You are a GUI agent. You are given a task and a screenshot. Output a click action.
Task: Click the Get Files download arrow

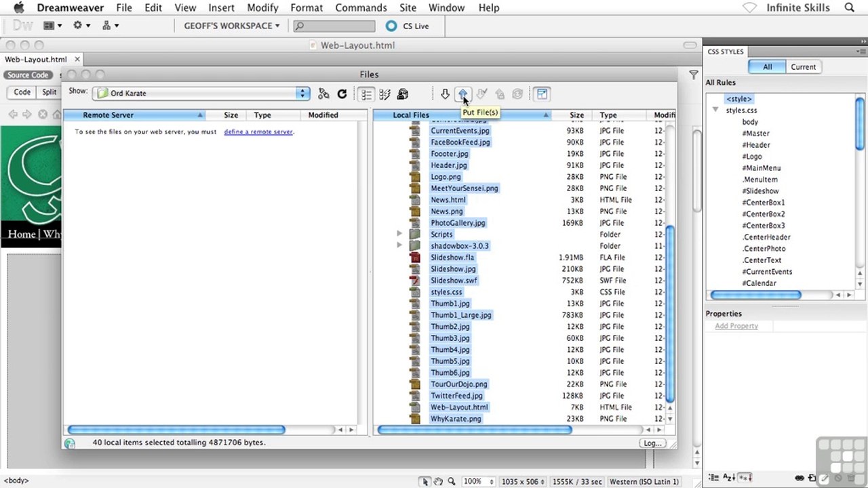point(445,94)
